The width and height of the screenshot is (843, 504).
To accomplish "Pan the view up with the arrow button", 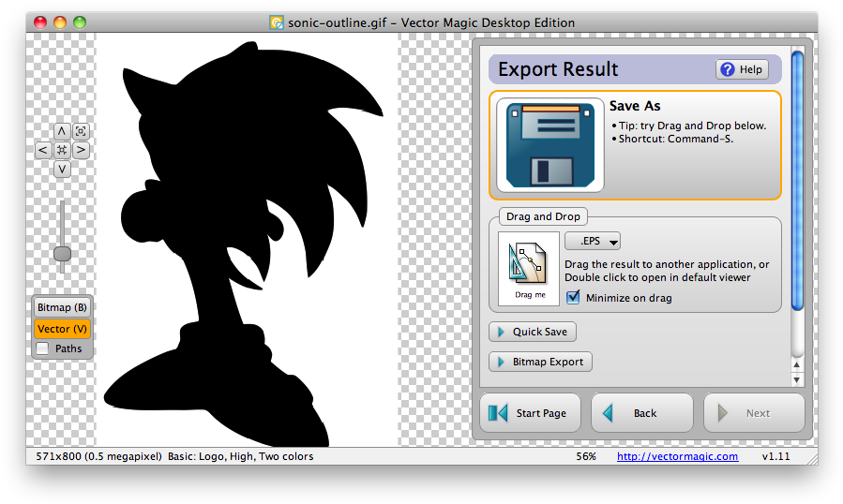I will (x=62, y=131).
